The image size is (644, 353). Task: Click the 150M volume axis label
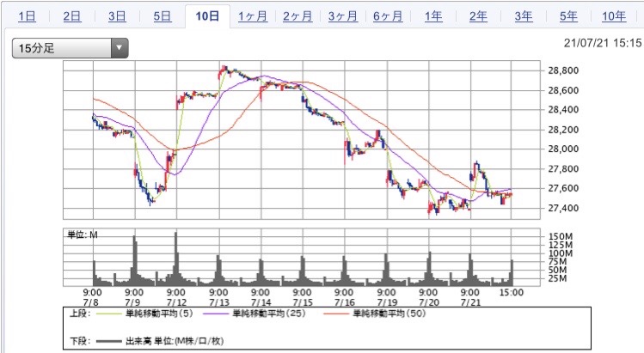pyautogui.click(x=561, y=236)
